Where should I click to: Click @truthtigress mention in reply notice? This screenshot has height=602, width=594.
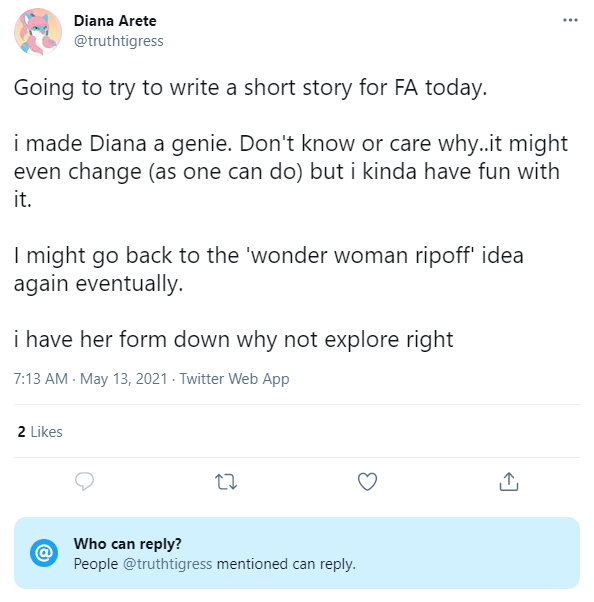pos(167,564)
